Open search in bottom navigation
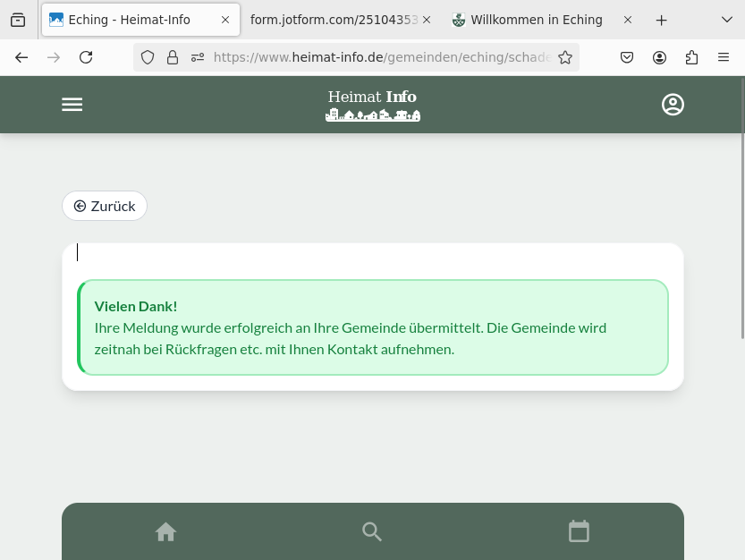745x560 pixels. (x=372, y=532)
